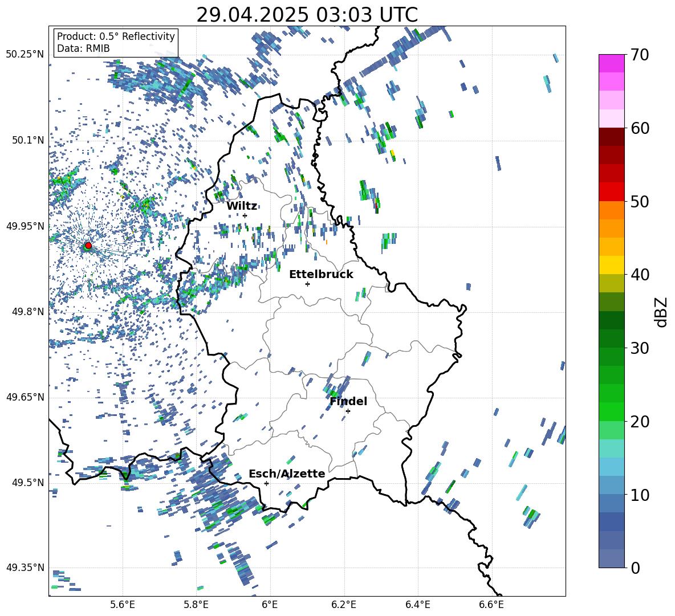Click the Wiltz city label

242,206
